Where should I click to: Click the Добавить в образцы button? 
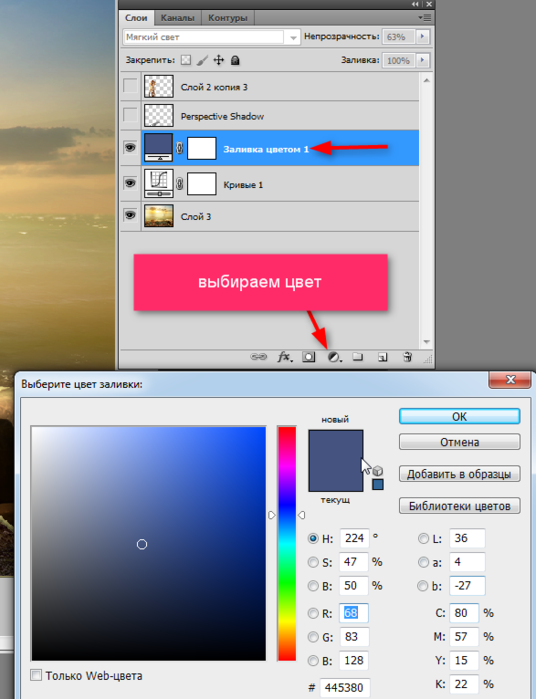pyautogui.click(x=459, y=474)
